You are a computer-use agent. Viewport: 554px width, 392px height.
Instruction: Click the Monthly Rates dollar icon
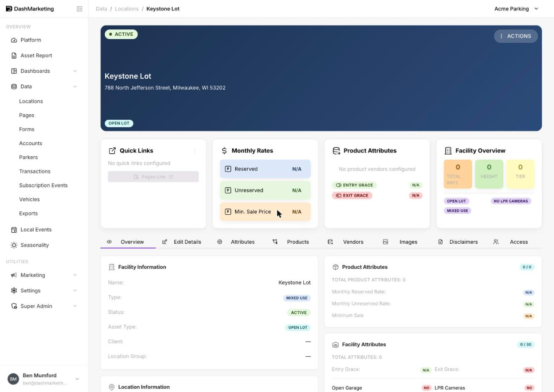point(224,151)
